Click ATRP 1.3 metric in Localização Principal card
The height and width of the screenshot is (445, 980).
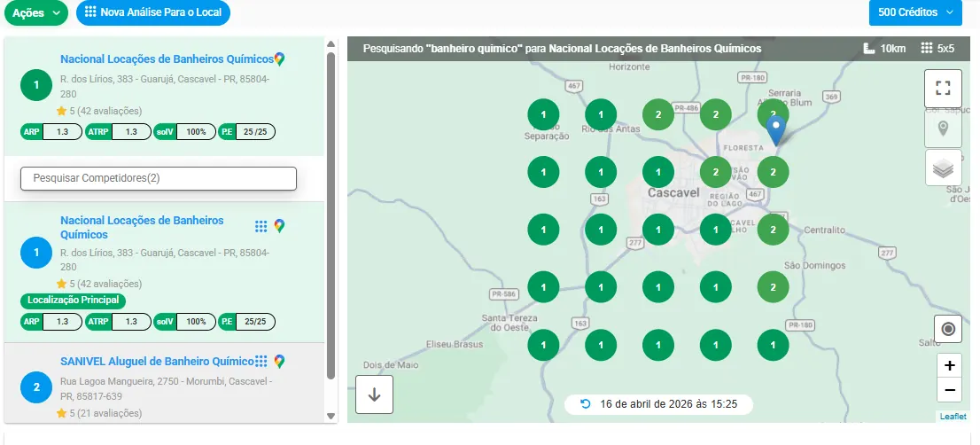click(x=118, y=322)
